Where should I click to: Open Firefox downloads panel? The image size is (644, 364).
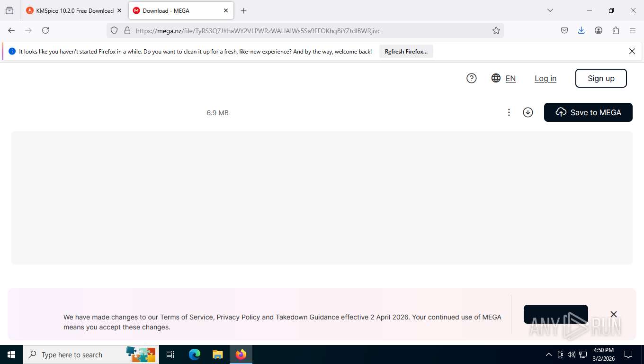(x=581, y=30)
